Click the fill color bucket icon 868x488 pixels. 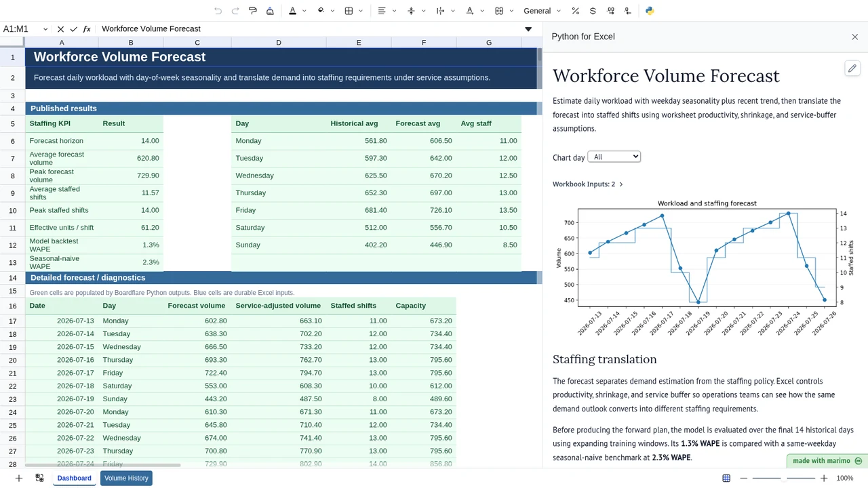(x=321, y=11)
